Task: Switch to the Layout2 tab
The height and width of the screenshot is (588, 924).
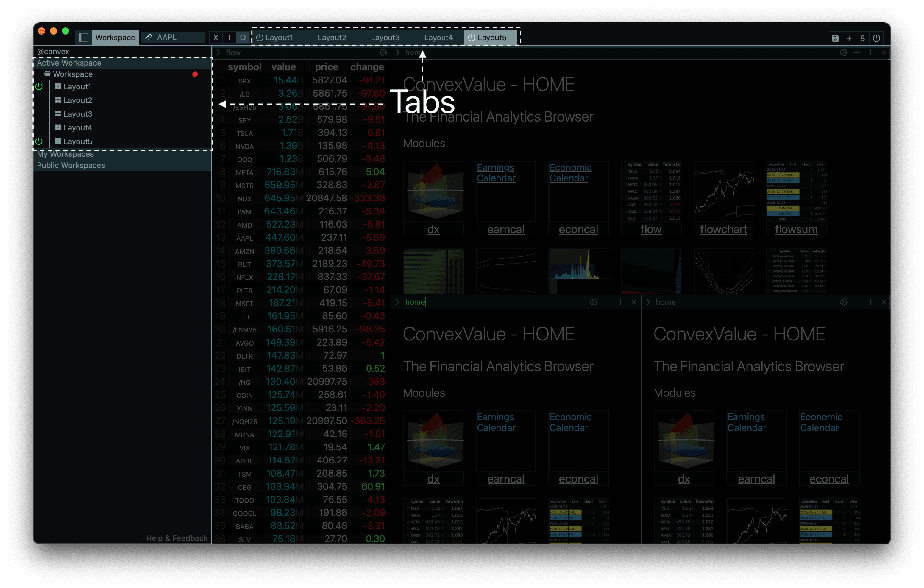Action: click(332, 38)
